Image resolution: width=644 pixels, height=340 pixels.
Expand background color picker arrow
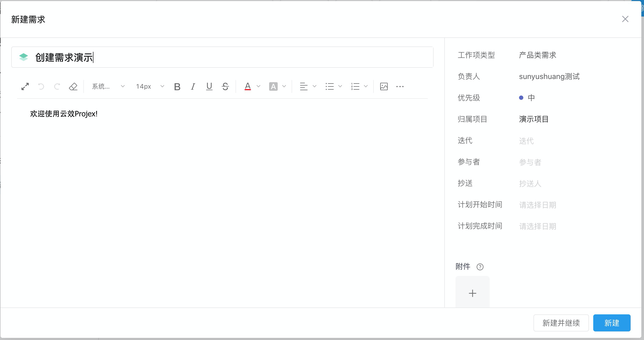coord(284,86)
